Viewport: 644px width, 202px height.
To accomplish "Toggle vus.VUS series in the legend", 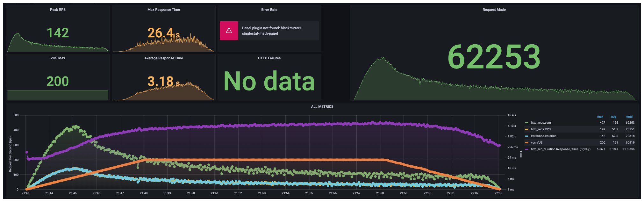I will [x=536, y=143].
